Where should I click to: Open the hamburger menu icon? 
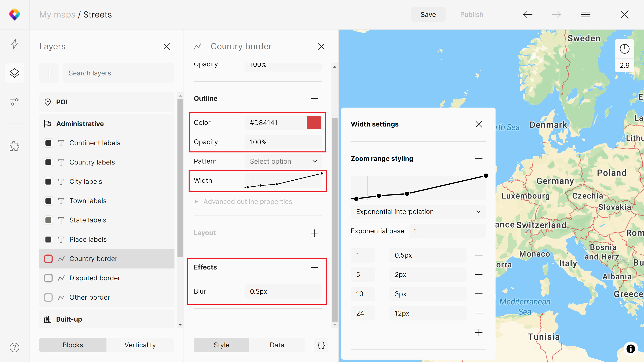[x=585, y=14]
